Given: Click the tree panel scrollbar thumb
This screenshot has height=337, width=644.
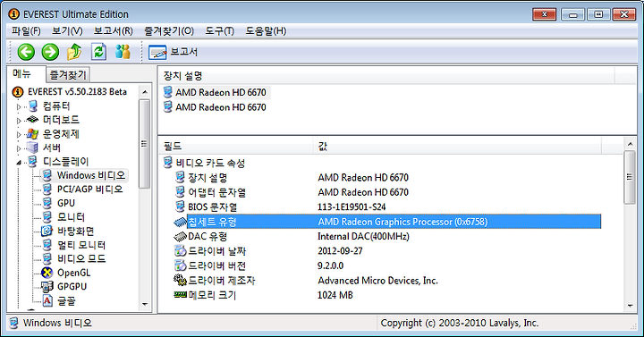Looking at the screenshot, I should click(x=144, y=144).
